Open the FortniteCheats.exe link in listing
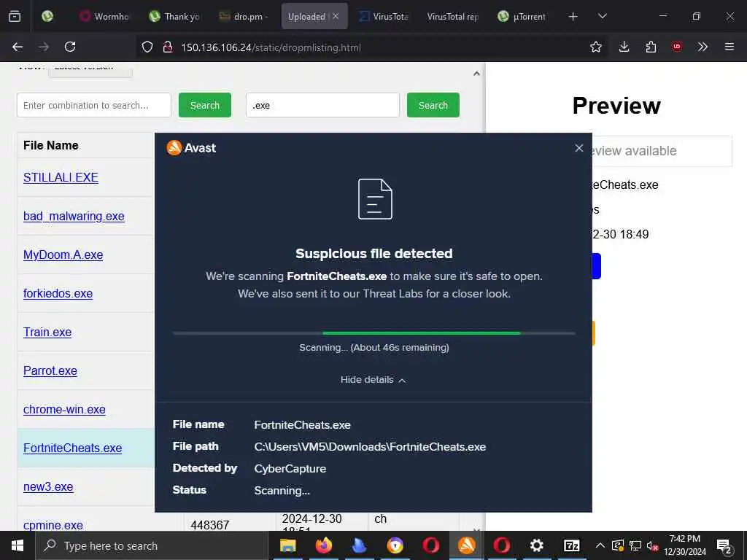 pyautogui.click(x=72, y=448)
